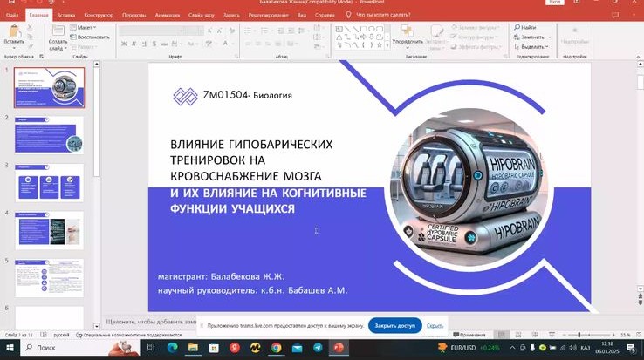Open Microsoft Edge from taskbar
This screenshot has width=644, height=360.
click(172, 348)
